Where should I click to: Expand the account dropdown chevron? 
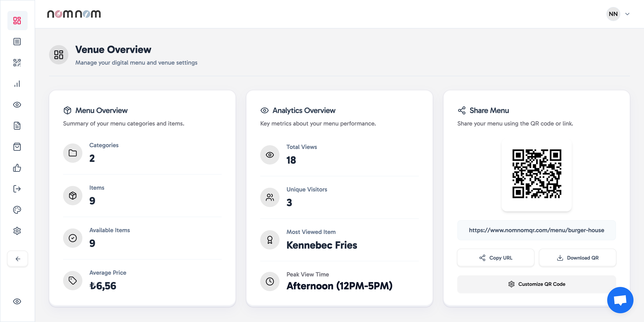tap(627, 14)
